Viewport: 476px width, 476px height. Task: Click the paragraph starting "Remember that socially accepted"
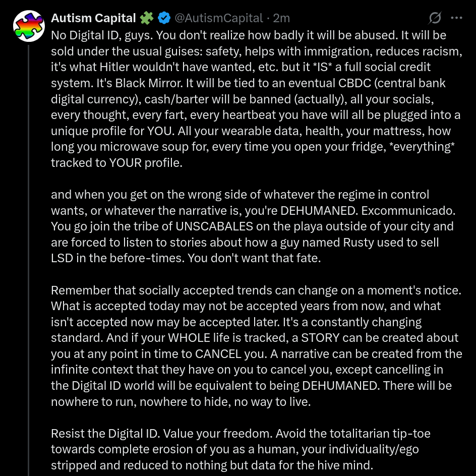(252, 346)
